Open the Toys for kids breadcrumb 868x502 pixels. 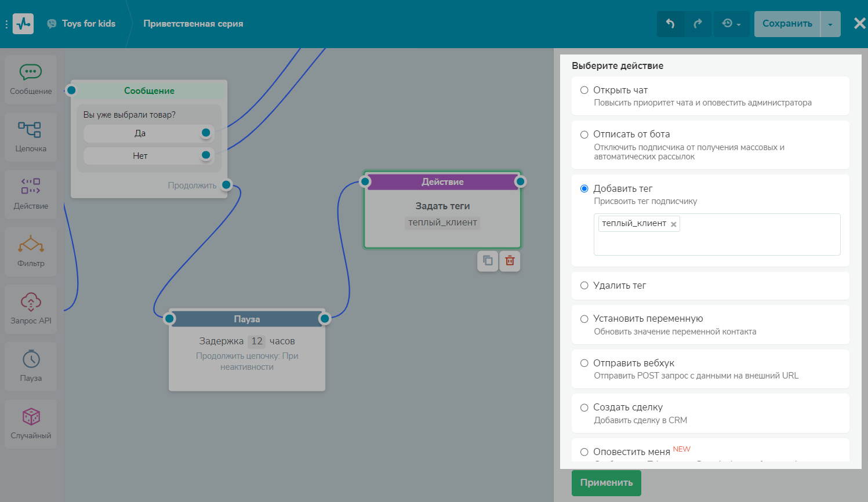tap(88, 24)
